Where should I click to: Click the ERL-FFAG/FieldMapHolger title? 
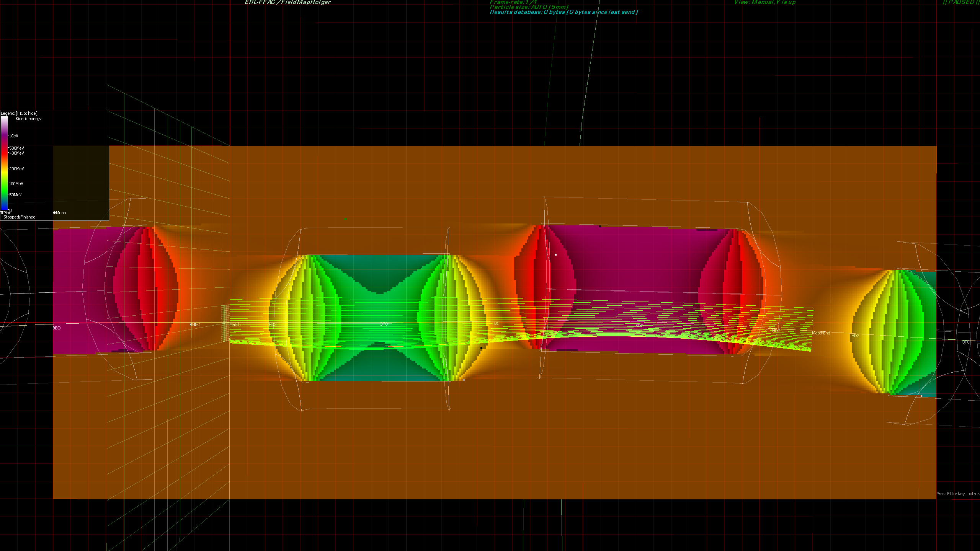click(287, 2)
